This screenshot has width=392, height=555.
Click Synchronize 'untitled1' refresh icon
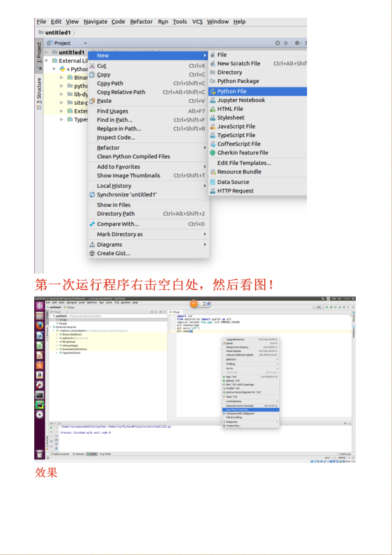tap(92, 194)
